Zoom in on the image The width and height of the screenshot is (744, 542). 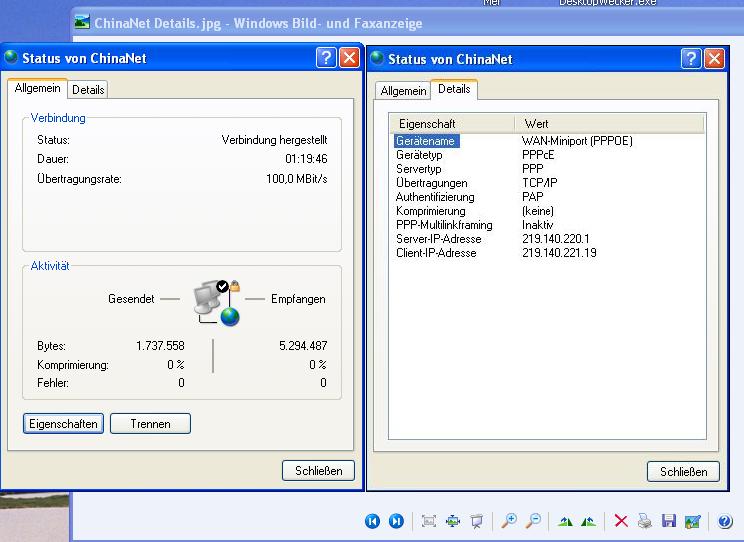[x=509, y=521]
